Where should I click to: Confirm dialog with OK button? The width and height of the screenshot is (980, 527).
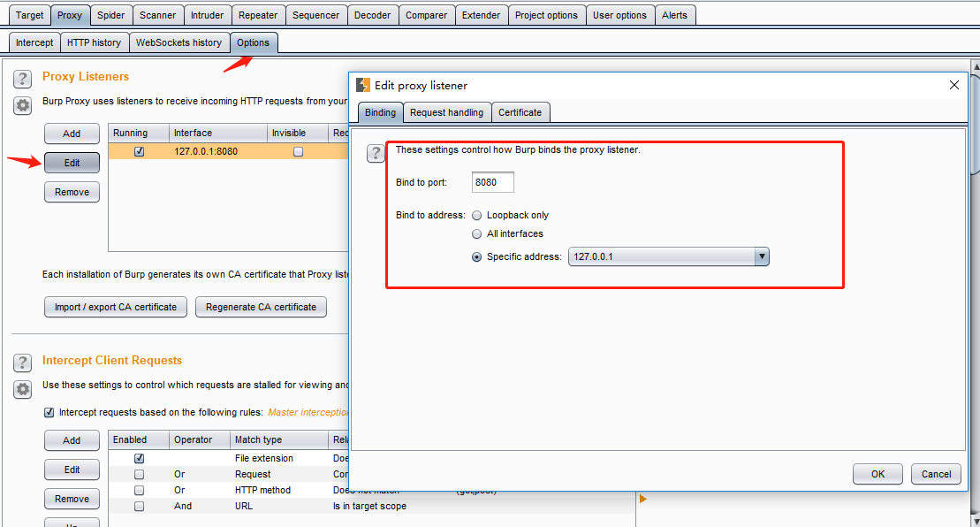click(877, 474)
